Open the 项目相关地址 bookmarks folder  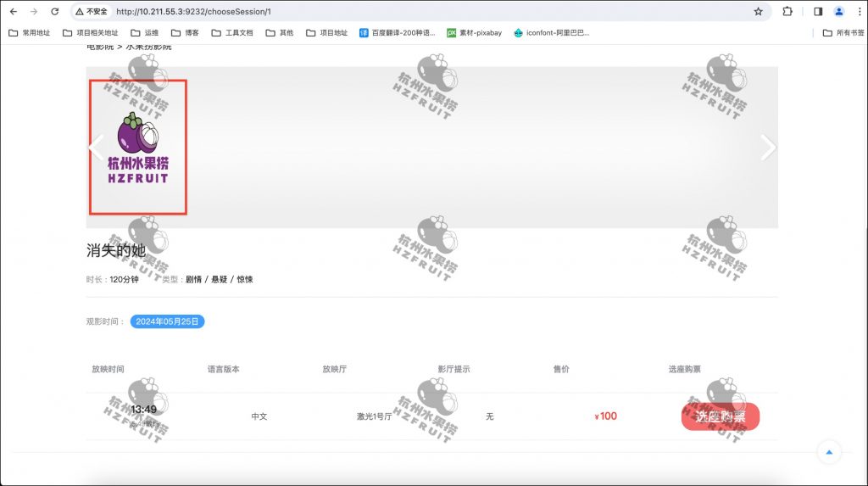click(90, 33)
